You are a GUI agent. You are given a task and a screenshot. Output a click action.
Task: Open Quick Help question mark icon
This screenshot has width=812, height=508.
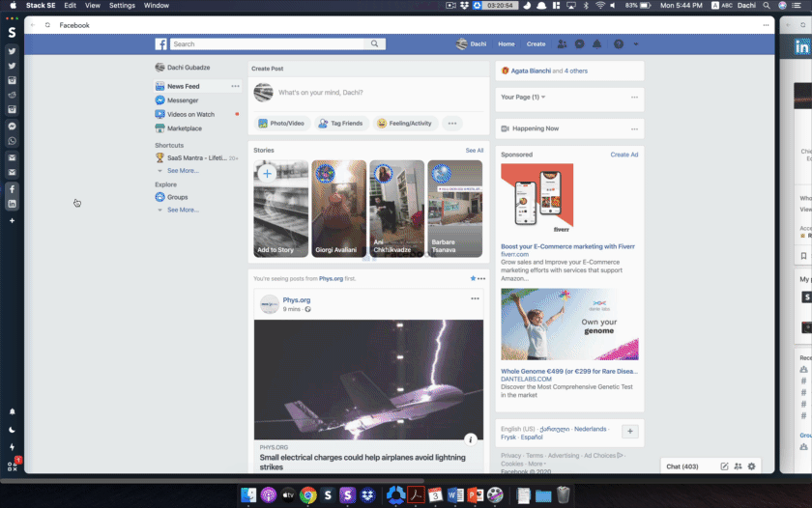(x=619, y=44)
